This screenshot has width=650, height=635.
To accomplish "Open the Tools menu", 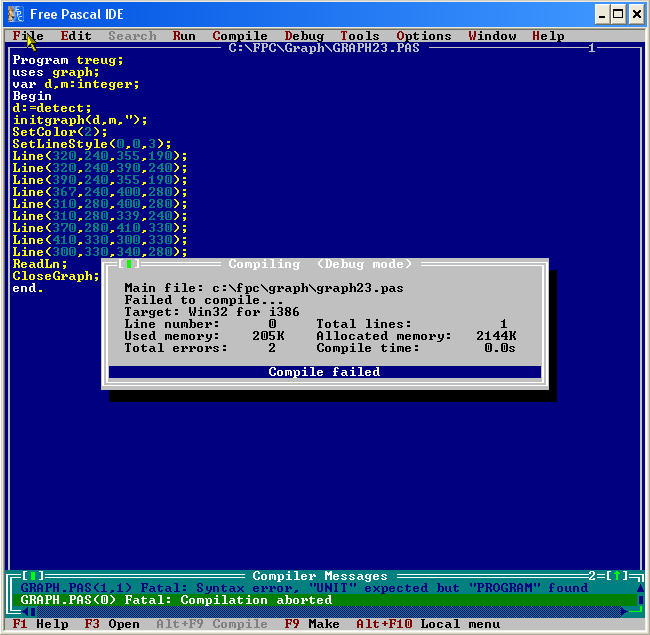I will point(360,36).
